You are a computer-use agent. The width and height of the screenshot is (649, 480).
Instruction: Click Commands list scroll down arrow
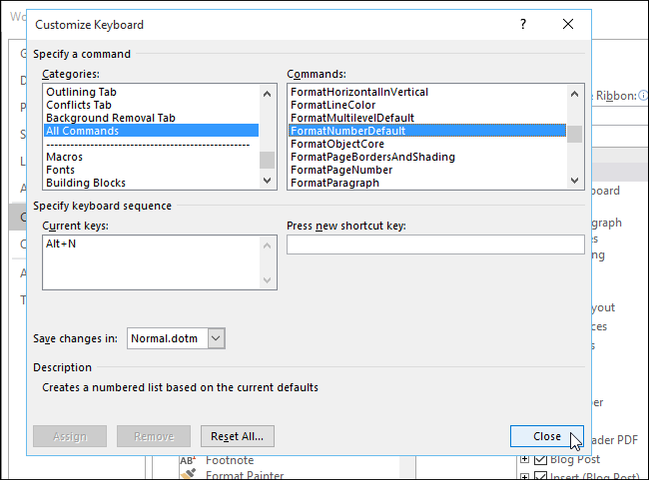(x=574, y=180)
